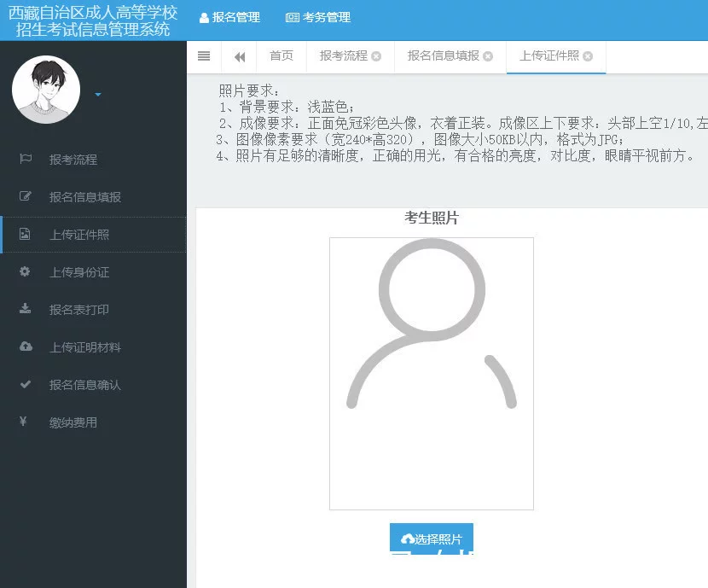This screenshot has width=708, height=588.
Task: Select 上传证件照 in the sidebar
Action: 93,235
